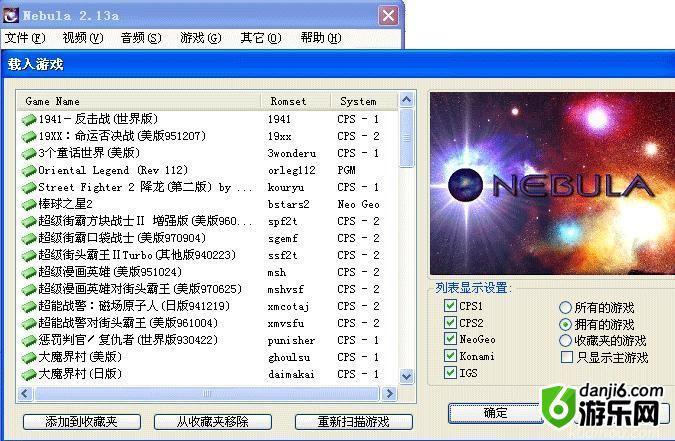The width and height of the screenshot is (675, 441).
Task: Click the green icon beside 惩罚判官/复仇者
Action: coord(29,340)
